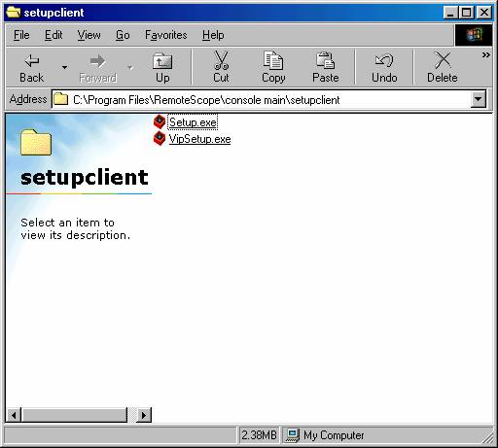Click the horizontal scrollbar left arrow
Screen dimensions: 498x448
pos(14,415)
